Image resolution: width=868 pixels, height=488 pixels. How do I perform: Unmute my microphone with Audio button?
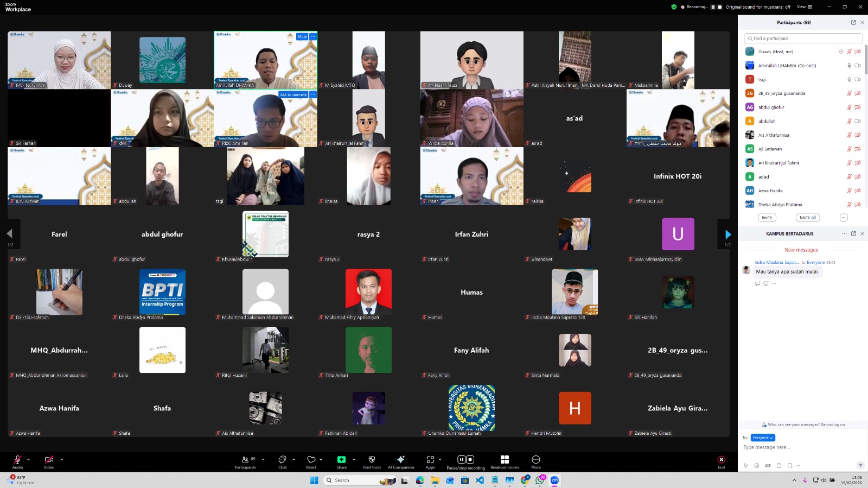(x=17, y=460)
